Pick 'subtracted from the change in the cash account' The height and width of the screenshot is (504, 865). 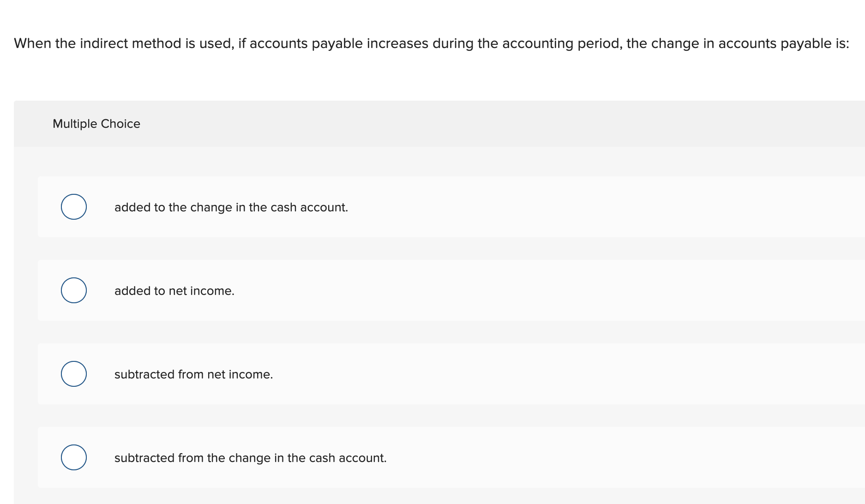coord(73,457)
